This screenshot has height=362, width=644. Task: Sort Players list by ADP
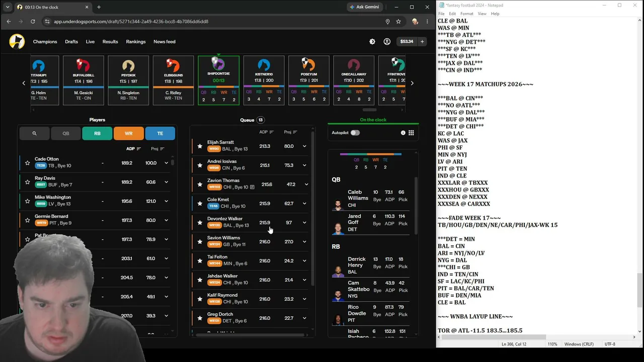pyautogui.click(x=134, y=149)
